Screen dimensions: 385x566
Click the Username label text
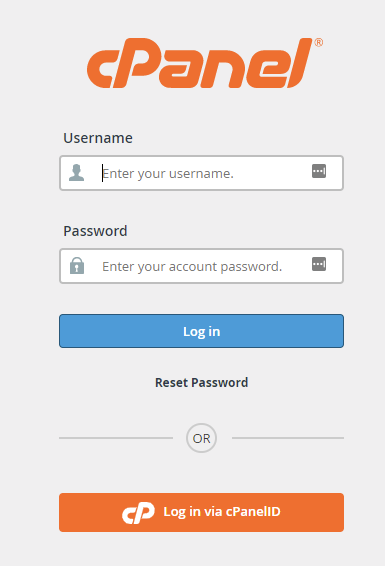(98, 138)
